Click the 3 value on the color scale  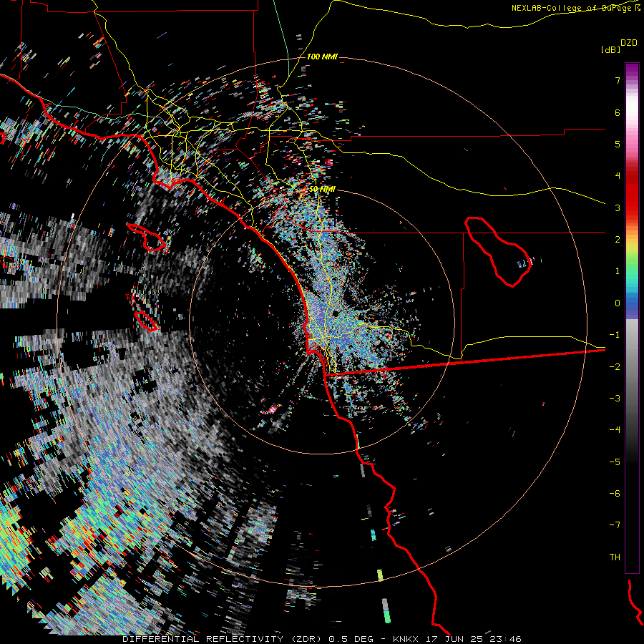[618, 208]
